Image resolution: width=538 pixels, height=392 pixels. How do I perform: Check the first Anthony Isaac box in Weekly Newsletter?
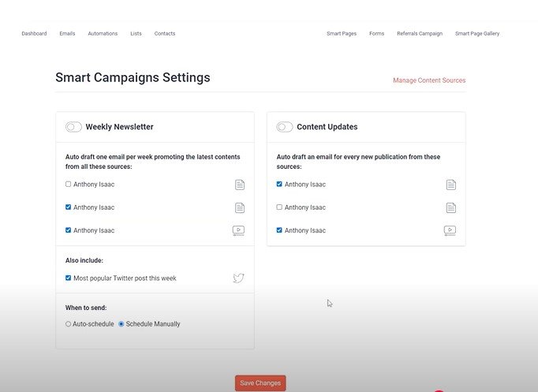tap(69, 184)
